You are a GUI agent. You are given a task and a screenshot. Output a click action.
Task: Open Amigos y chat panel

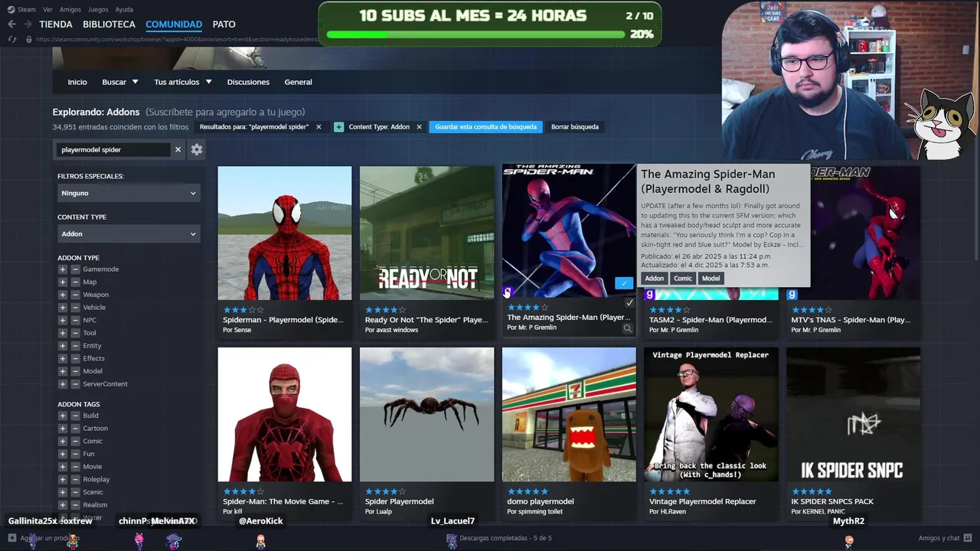(x=945, y=539)
